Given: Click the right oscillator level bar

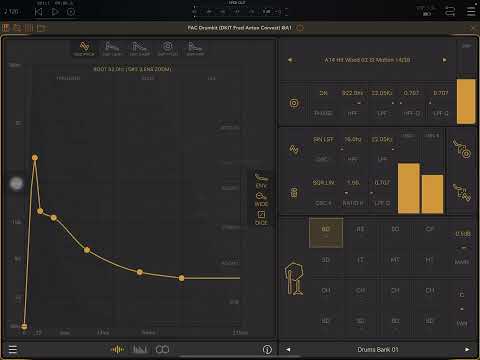Looking at the screenshot, I should 432,194.
